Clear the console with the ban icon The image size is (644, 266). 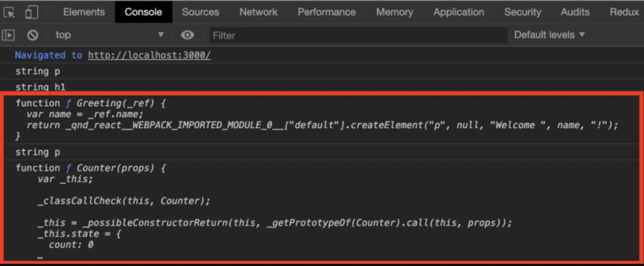tap(33, 35)
